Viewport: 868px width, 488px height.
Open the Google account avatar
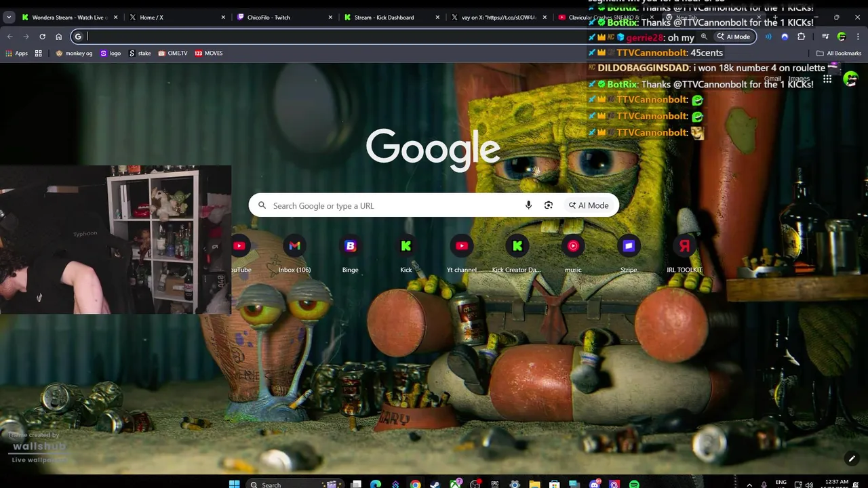(x=850, y=79)
